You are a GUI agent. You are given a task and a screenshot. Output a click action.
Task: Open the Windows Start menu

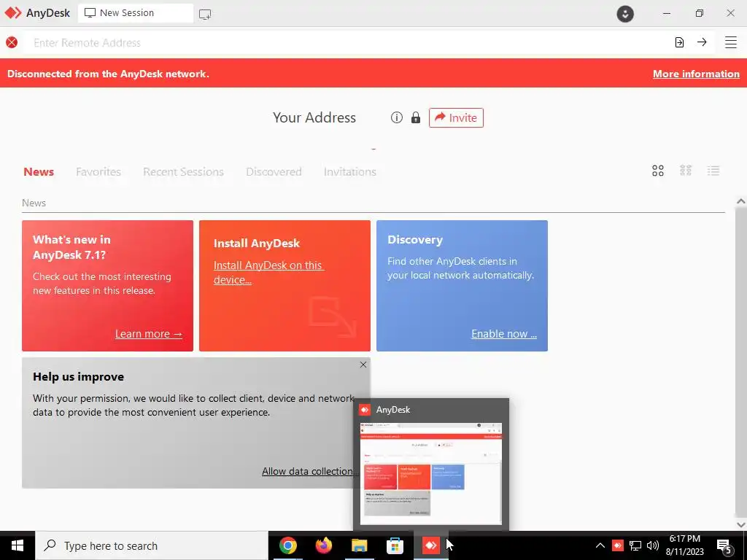pyautogui.click(x=18, y=545)
